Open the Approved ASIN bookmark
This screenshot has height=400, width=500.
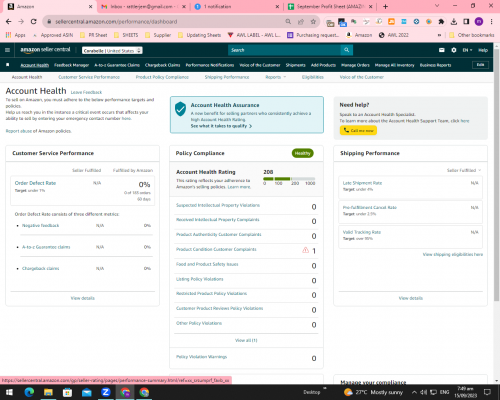click(53, 35)
